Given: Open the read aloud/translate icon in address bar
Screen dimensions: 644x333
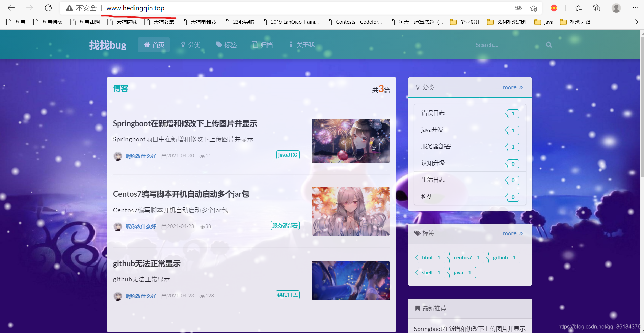Looking at the screenshot, I should (518, 8).
